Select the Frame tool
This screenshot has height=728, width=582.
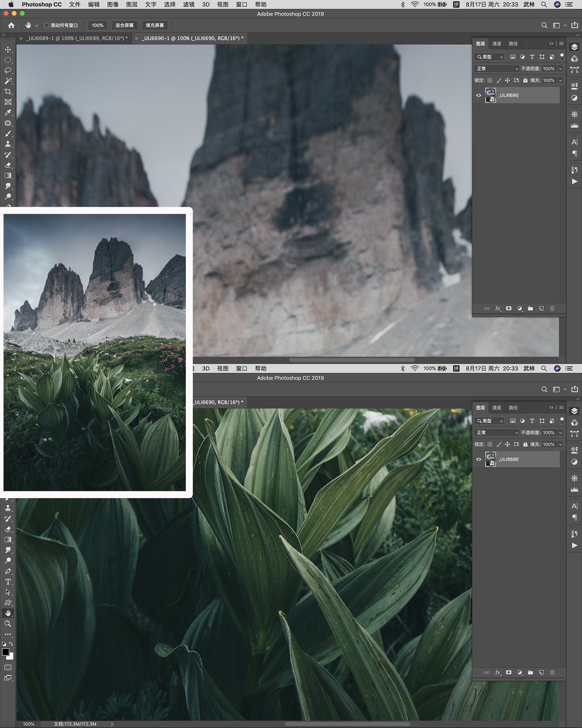coord(8,102)
